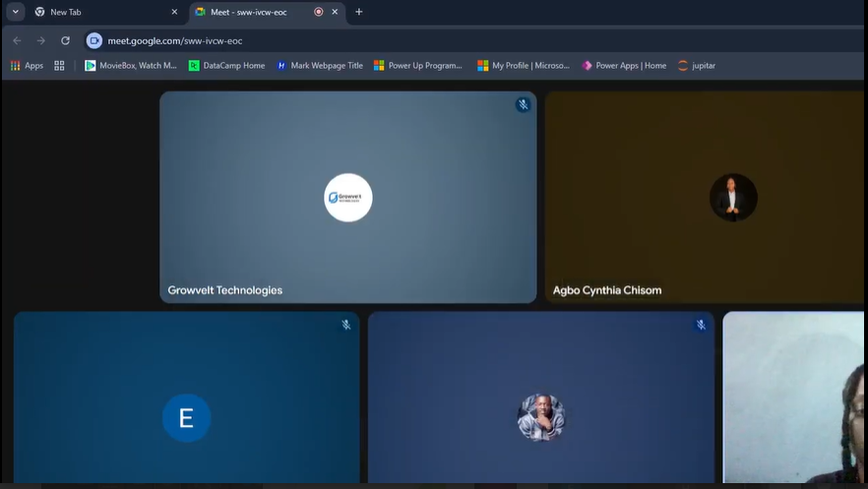Open the Apps bookmarks shortcut

(27, 66)
